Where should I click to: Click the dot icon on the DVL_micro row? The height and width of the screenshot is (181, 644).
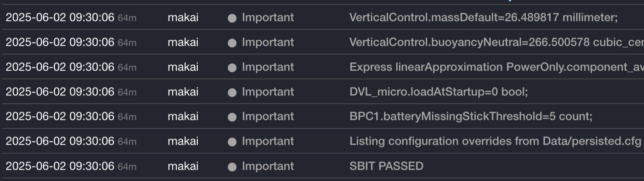click(x=232, y=92)
